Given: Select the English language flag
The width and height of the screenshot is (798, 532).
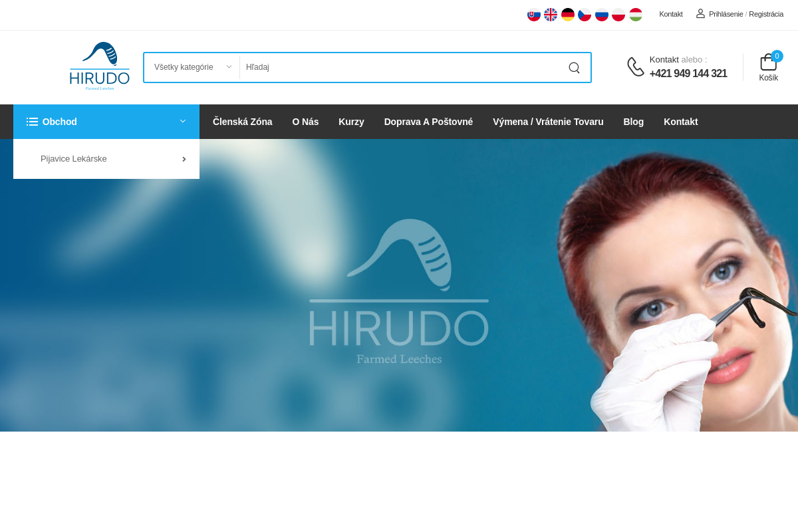Looking at the screenshot, I should pos(551,14).
